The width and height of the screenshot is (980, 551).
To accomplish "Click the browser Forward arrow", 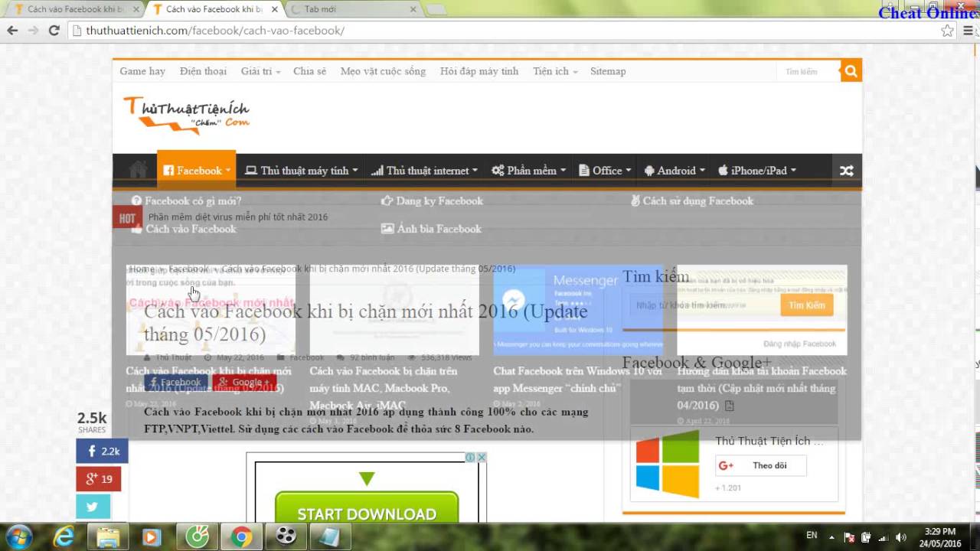I will pos(33,31).
